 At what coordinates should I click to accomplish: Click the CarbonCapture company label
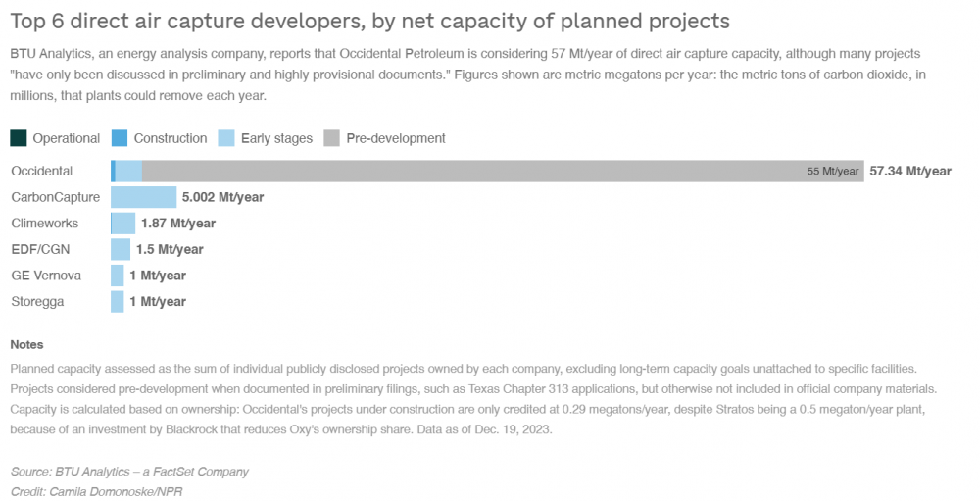pos(55,197)
